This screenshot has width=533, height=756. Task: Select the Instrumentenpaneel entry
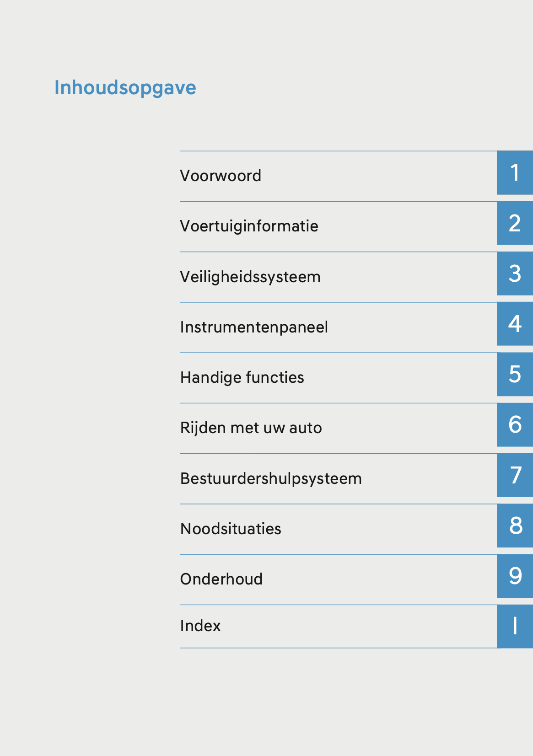[254, 327]
